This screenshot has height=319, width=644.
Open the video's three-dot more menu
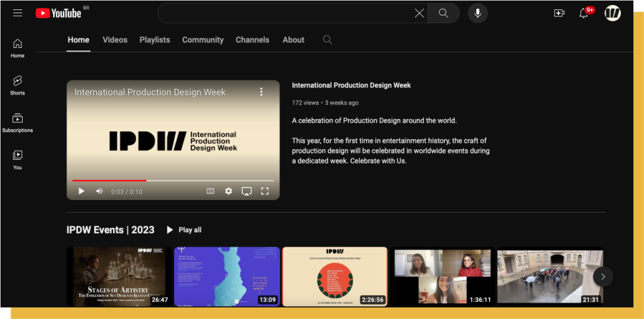coord(262,92)
